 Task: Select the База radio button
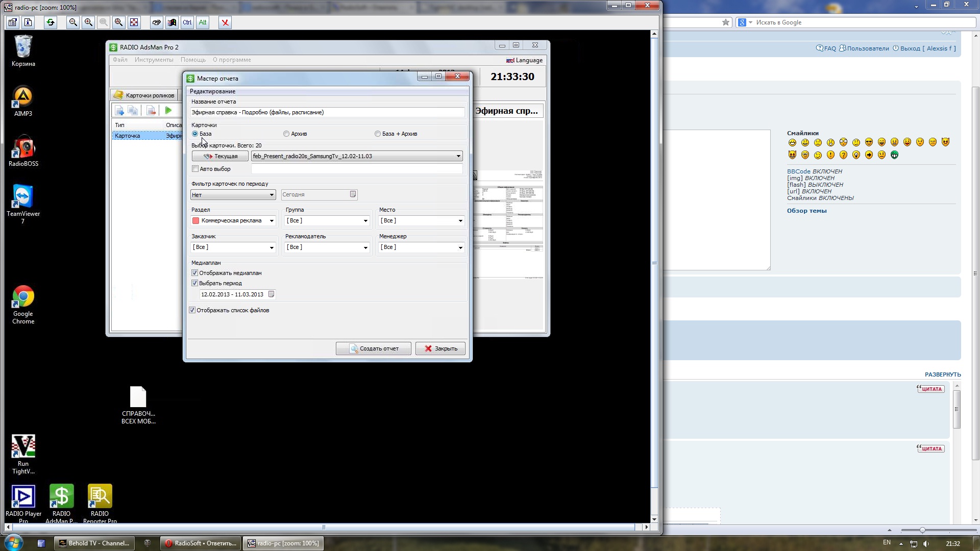pos(195,133)
